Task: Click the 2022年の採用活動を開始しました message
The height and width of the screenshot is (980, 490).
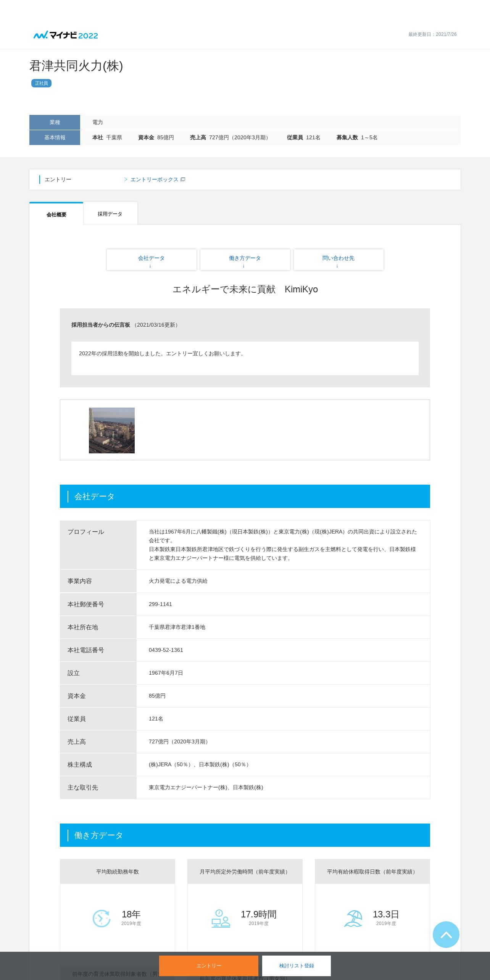Action: click(162, 353)
